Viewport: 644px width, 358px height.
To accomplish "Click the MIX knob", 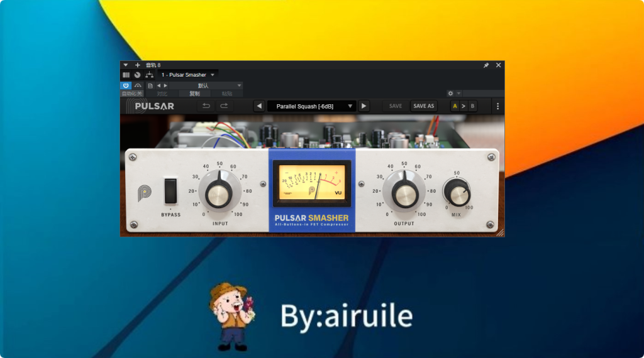I will pos(457,193).
